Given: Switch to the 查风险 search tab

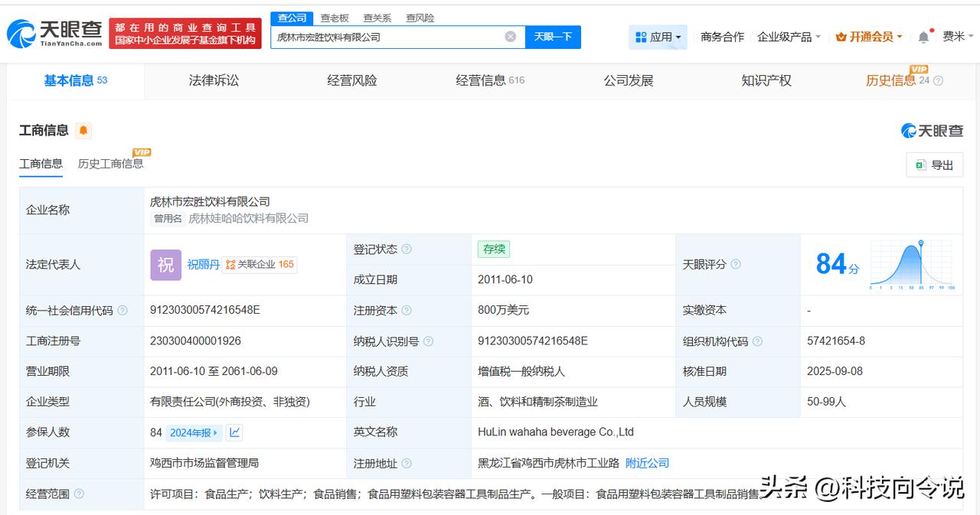Looking at the screenshot, I should point(420,18).
